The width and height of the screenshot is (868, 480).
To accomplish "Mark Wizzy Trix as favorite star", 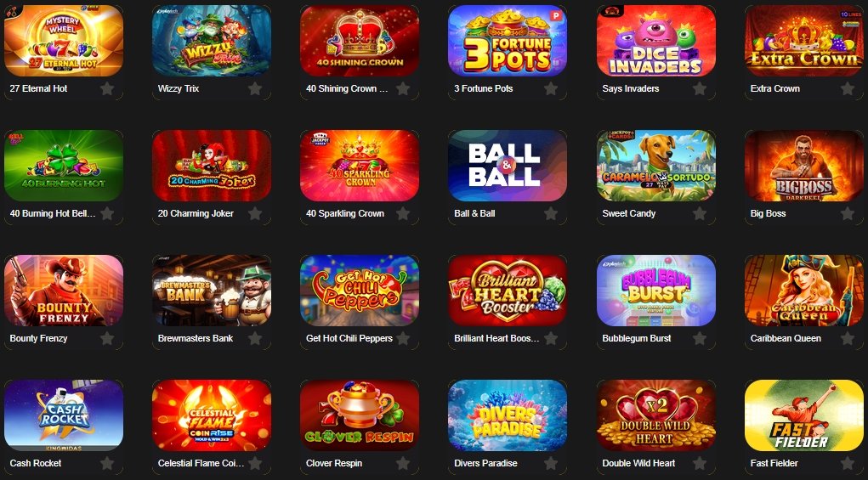I will [255, 88].
